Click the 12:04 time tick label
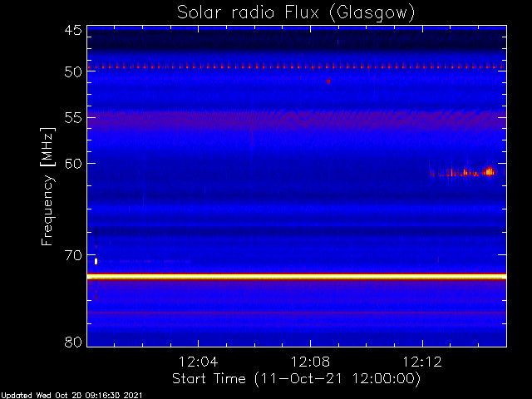Image resolution: width=532 pixels, height=399 pixels. click(x=198, y=362)
